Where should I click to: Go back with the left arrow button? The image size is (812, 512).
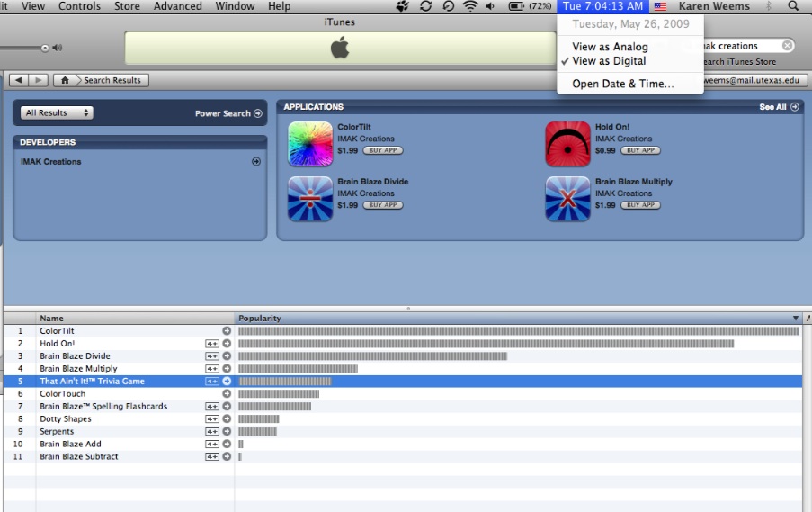coord(19,80)
